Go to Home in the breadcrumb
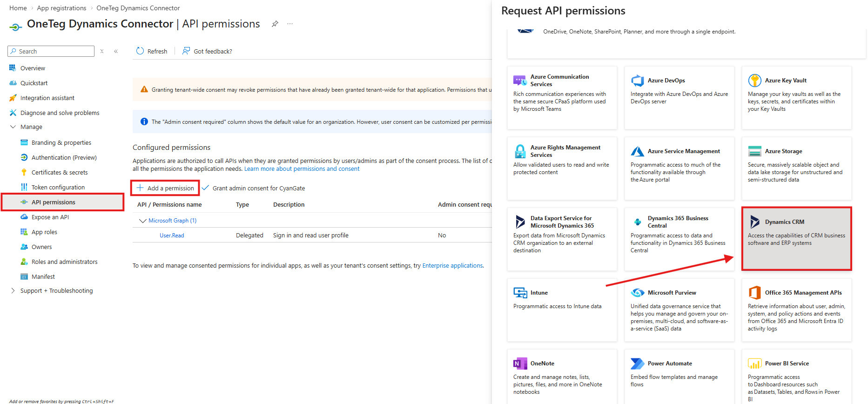This screenshot has height=404, width=868. 18,8
